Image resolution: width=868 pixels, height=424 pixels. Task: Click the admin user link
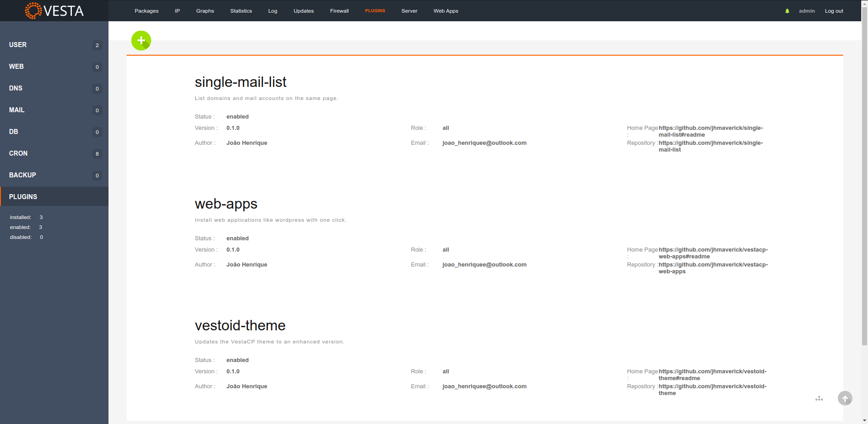(807, 11)
